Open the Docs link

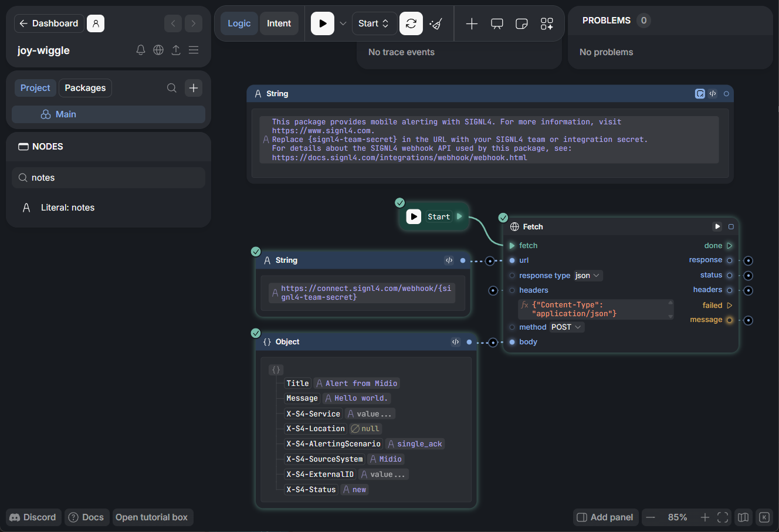[86, 517]
